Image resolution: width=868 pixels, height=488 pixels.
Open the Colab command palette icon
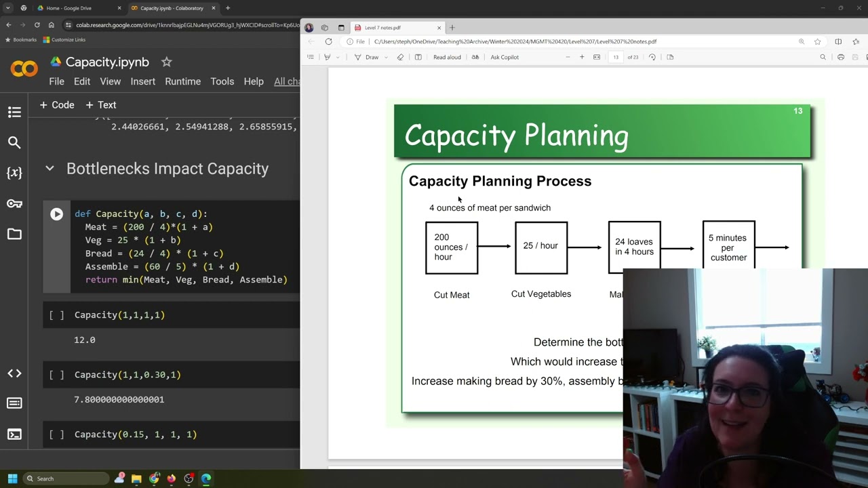coord(14,403)
